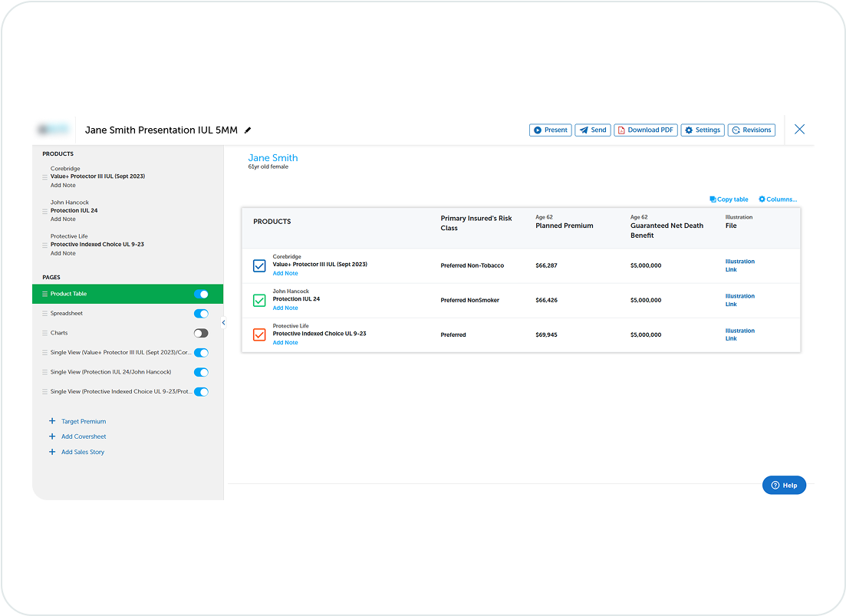This screenshot has height=616, width=846.
Task: Open Single View for Value+ Protector III
Action: click(x=128, y=353)
